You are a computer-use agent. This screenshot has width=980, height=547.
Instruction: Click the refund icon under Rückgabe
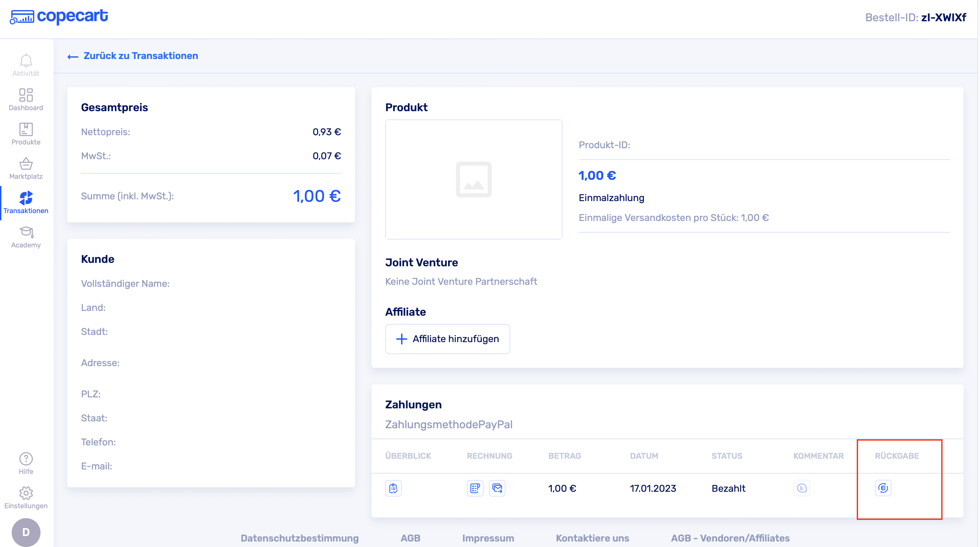pyautogui.click(x=882, y=488)
